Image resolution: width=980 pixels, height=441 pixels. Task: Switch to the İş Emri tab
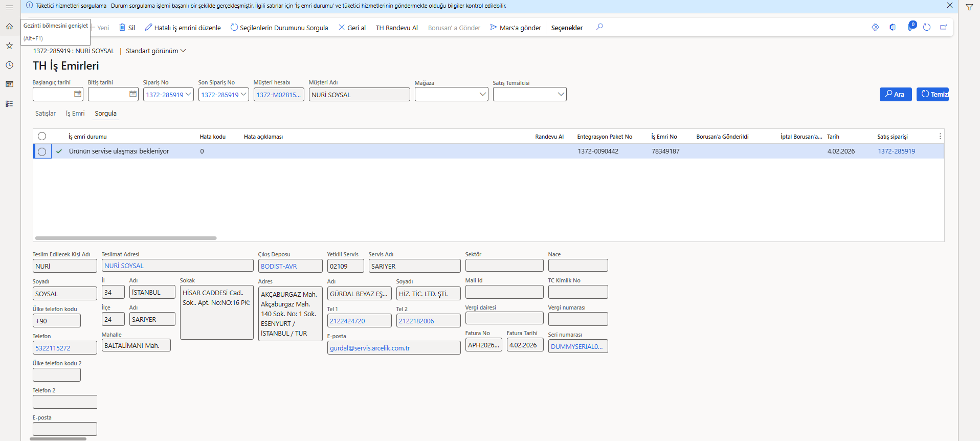pyautogui.click(x=75, y=114)
